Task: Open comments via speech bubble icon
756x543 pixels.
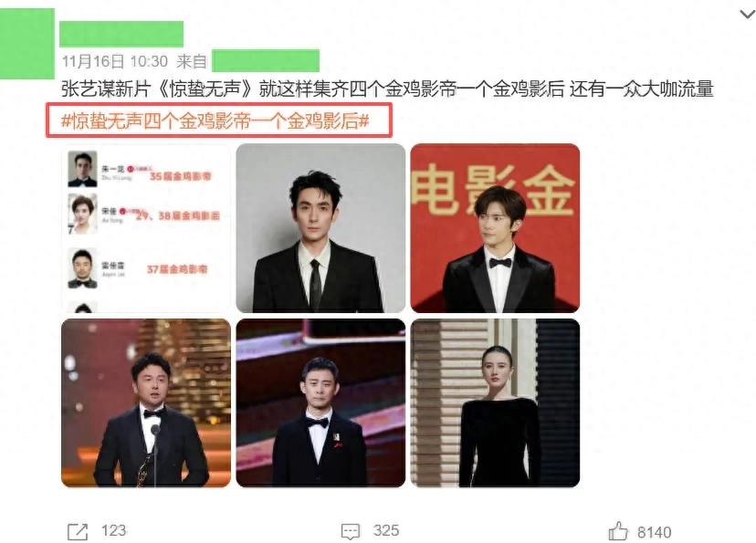Action: coord(351,532)
